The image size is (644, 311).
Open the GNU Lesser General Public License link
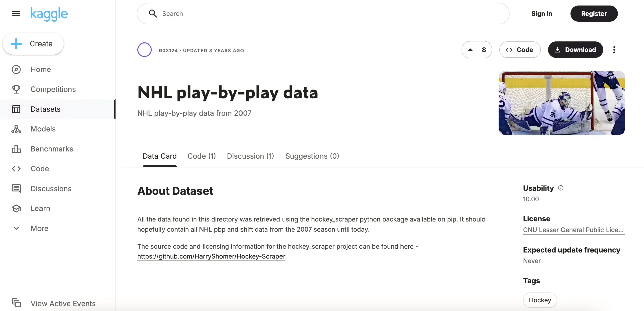pyautogui.click(x=573, y=230)
